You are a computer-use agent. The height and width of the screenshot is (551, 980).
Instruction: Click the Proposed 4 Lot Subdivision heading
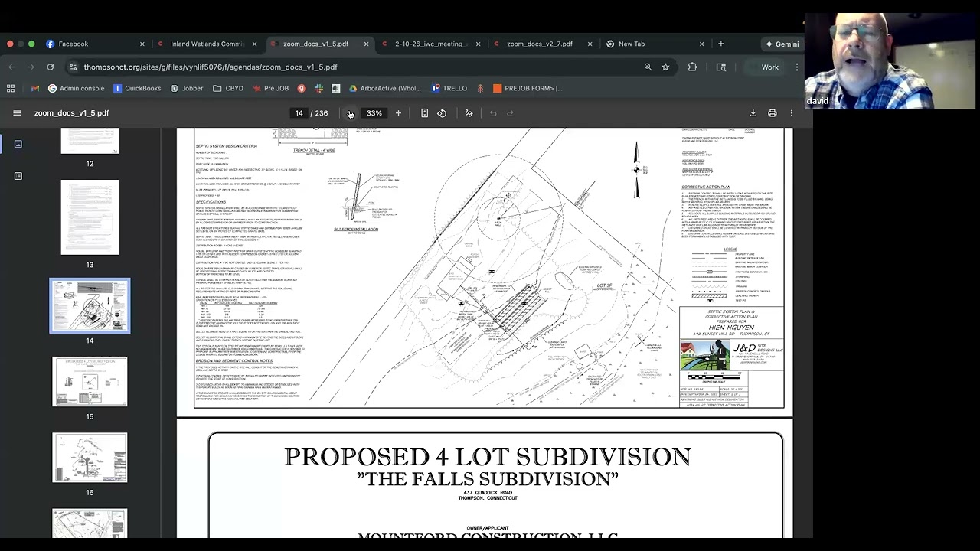(488, 457)
